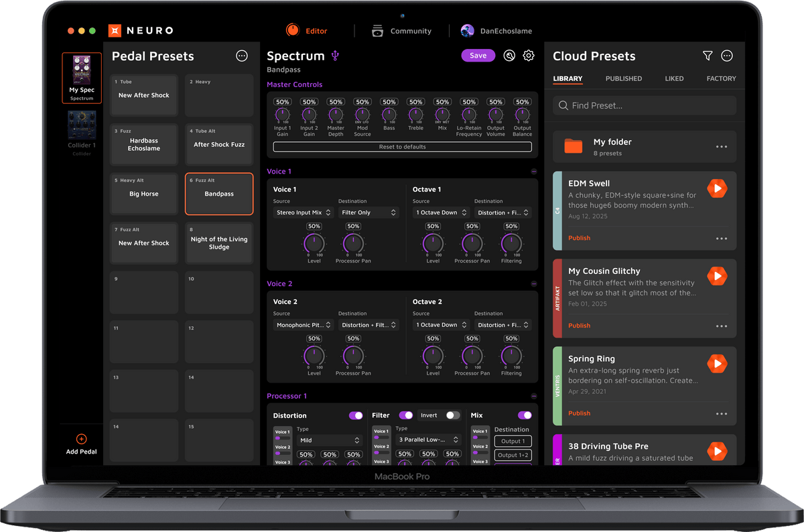The width and height of the screenshot is (804, 532).
Task: Enable the Invert switch
Action: click(x=454, y=415)
